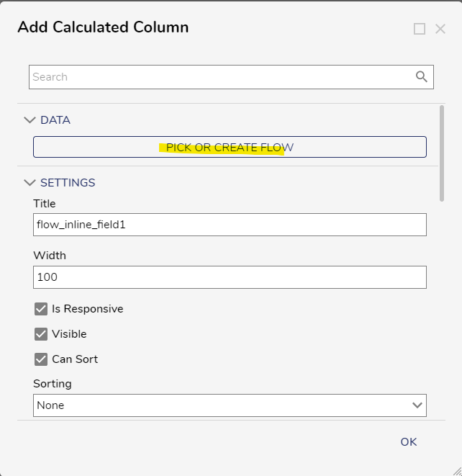The height and width of the screenshot is (476, 462).
Task: Open the Sorting dropdown set to None
Action: click(x=230, y=405)
